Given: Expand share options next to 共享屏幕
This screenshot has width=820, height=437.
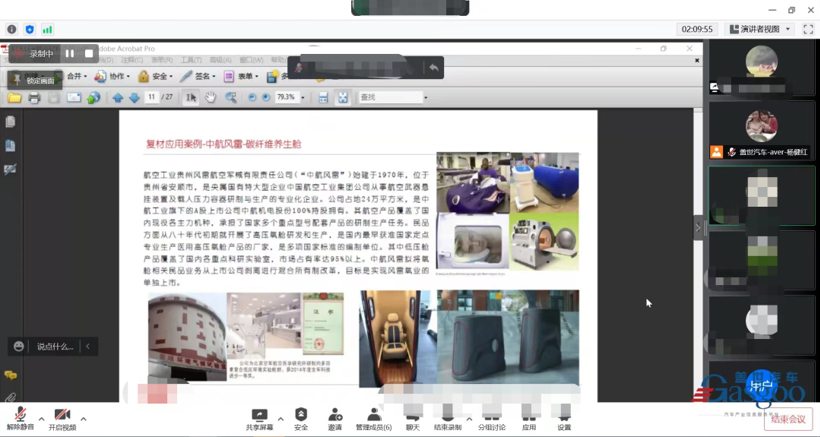Looking at the screenshot, I should (x=281, y=419).
